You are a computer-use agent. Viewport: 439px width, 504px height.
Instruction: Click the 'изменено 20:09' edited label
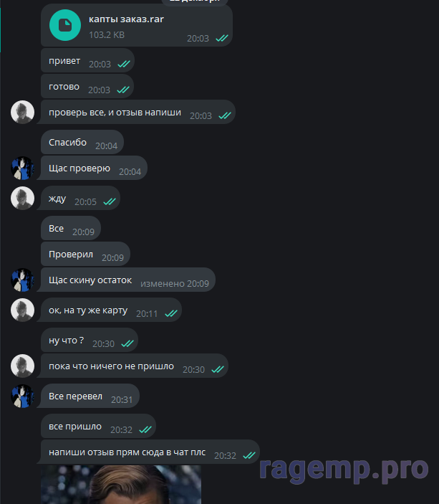(175, 283)
